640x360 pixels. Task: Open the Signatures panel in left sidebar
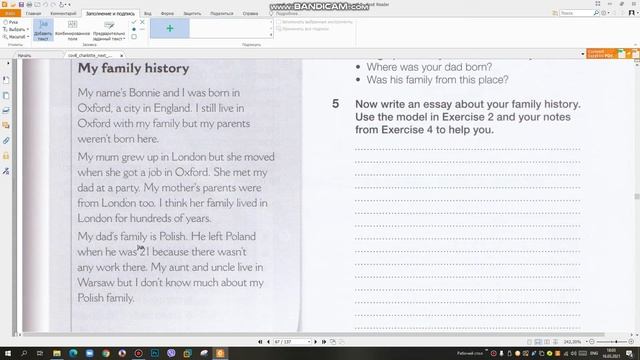(6, 171)
